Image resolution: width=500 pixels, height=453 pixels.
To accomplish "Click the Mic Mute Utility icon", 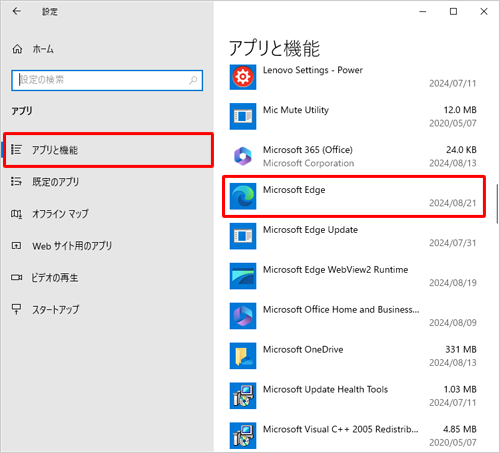I will click(x=243, y=116).
